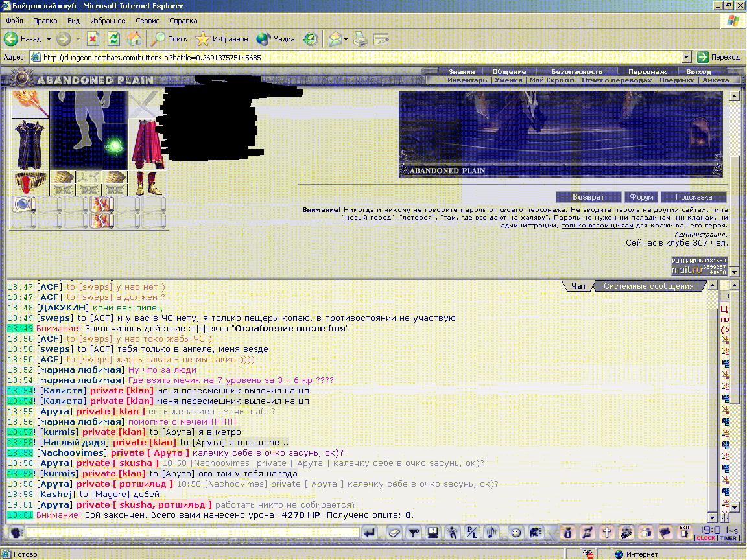747x560 pixels.
Task: Open the browser History icon
Action: click(311, 39)
